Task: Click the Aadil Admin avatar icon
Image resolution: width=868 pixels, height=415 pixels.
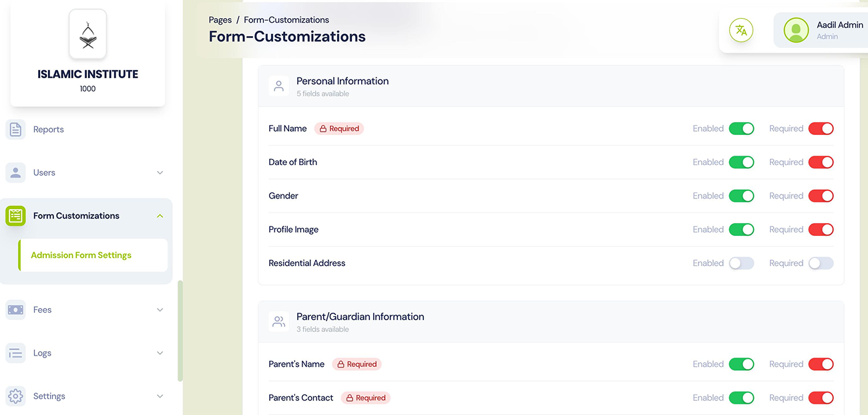Action: pyautogui.click(x=796, y=30)
